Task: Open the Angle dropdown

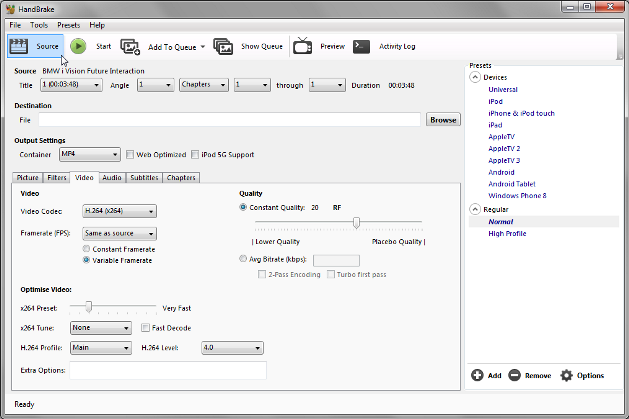Action: pos(155,85)
